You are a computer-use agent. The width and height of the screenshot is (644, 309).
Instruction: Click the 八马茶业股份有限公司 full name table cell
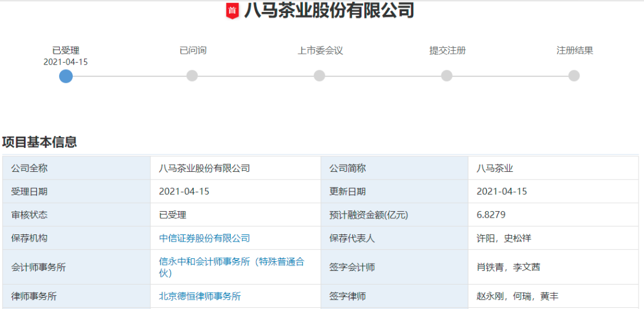[236, 168]
